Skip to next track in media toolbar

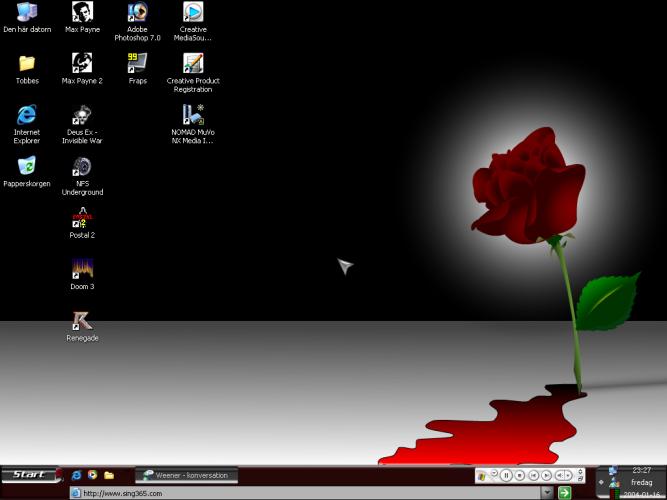[546, 475]
